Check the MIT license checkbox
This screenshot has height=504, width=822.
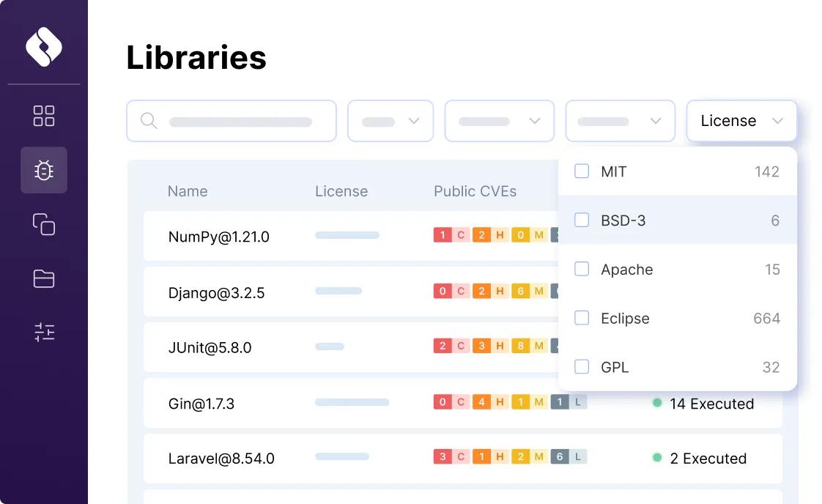pyautogui.click(x=582, y=171)
